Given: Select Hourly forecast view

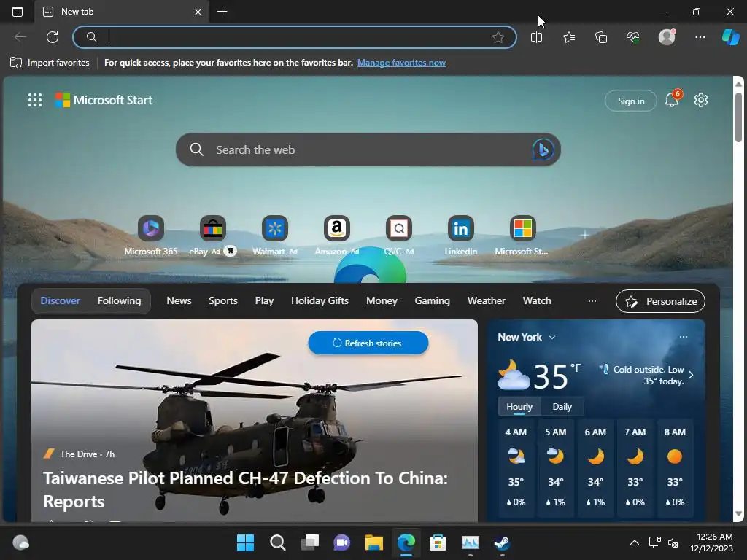Looking at the screenshot, I should (x=519, y=407).
